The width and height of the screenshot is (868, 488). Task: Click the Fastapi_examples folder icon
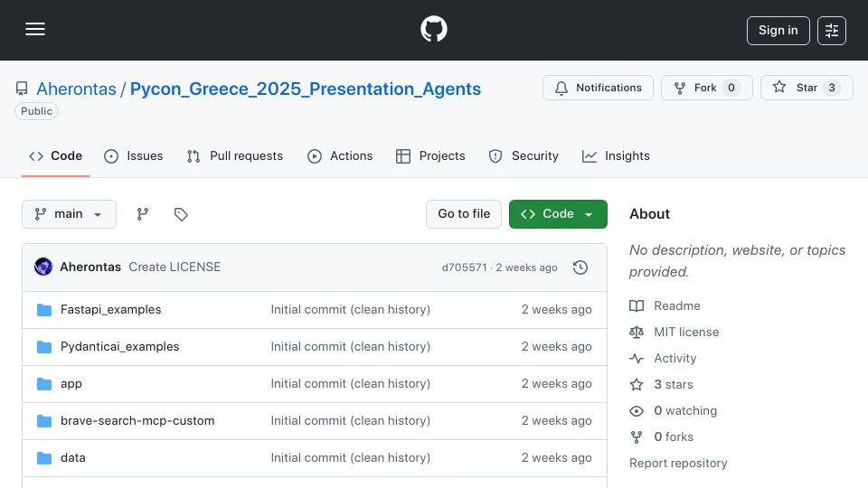43,310
